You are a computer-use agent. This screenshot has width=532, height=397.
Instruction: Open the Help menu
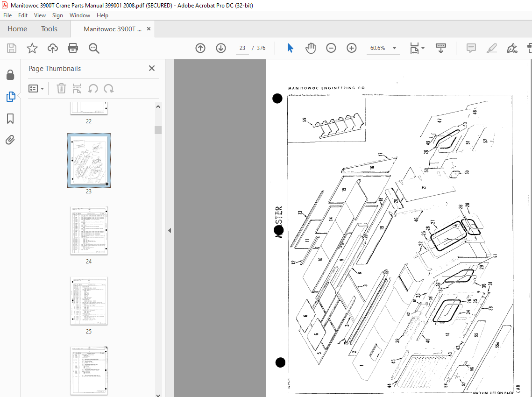point(102,15)
